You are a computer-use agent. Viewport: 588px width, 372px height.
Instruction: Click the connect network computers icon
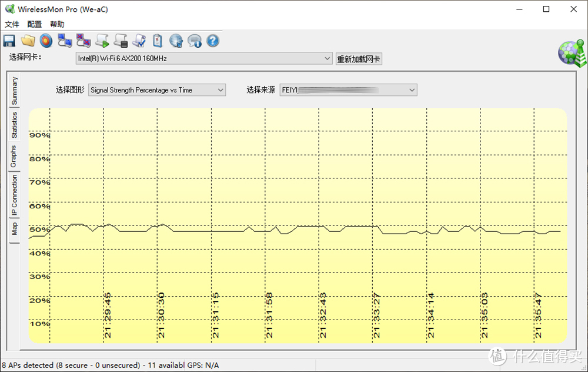pyautogui.click(x=65, y=41)
